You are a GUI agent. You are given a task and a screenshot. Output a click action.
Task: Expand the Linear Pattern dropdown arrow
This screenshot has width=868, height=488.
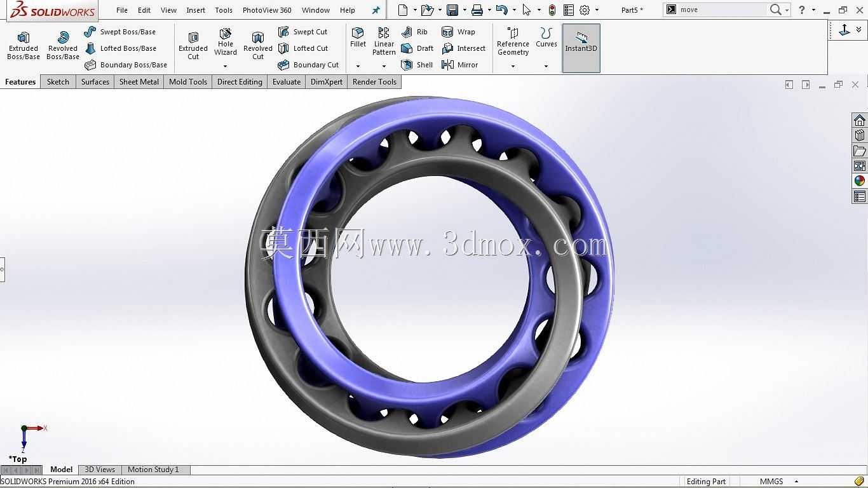click(384, 66)
